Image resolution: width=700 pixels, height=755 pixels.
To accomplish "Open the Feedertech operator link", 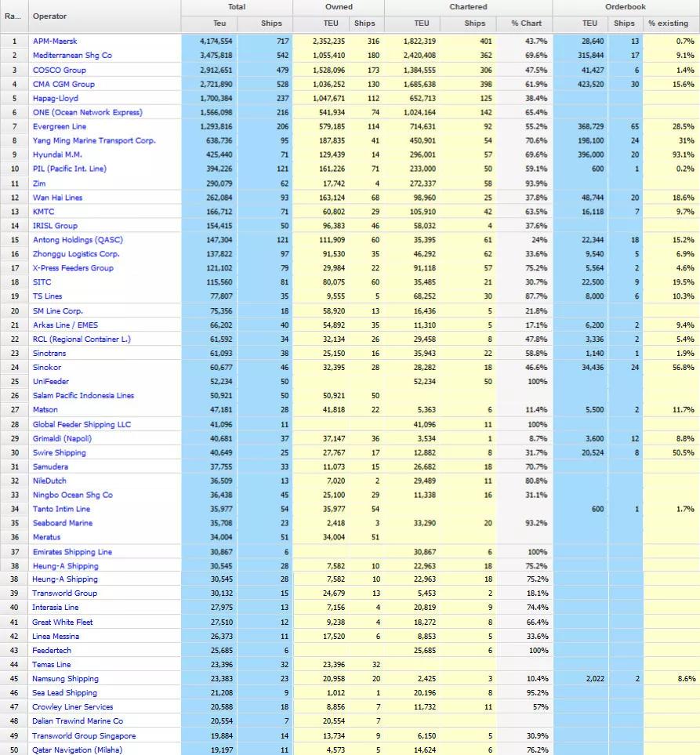I will click(x=52, y=650).
